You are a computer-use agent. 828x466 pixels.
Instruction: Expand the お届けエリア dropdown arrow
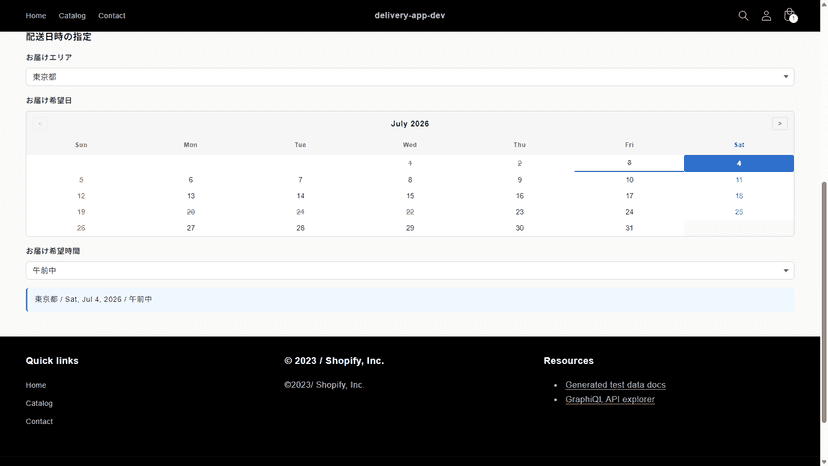[786, 77]
